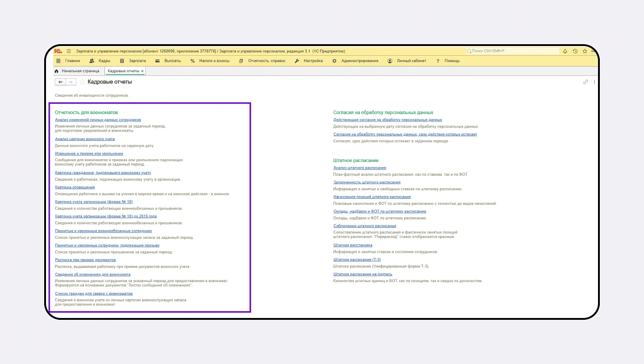644x364 pixels.
Task: Click the home icon of Начальная страница
Action: pyautogui.click(x=57, y=71)
